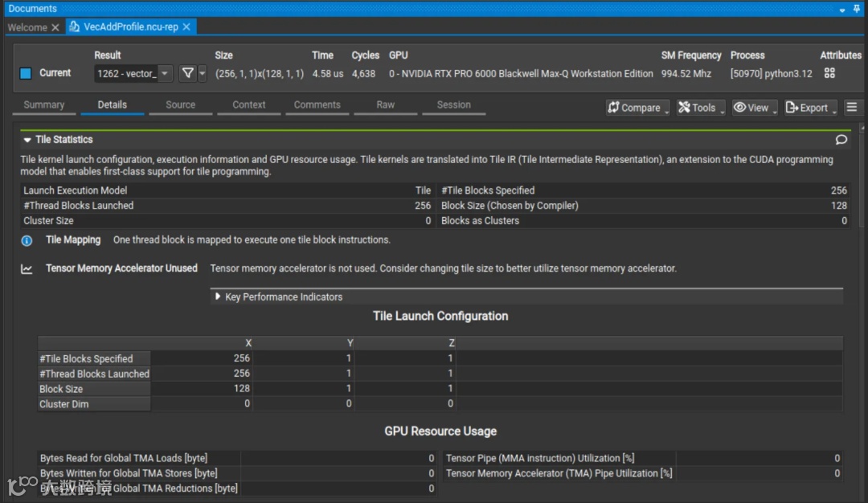Click the Launch Execution Model row
The width and height of the screenshot is (868, 503).
pyautogui.click(x=227, y=190)
